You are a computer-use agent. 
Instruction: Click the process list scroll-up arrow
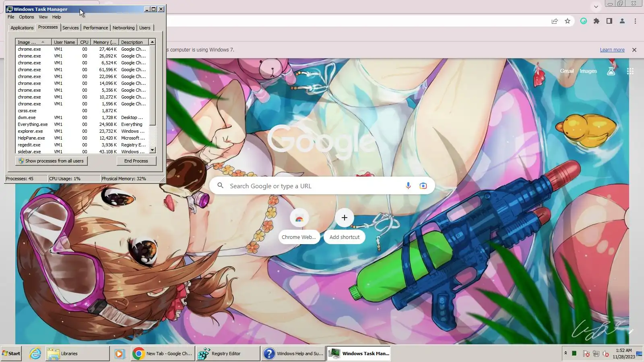click(152, 42)
